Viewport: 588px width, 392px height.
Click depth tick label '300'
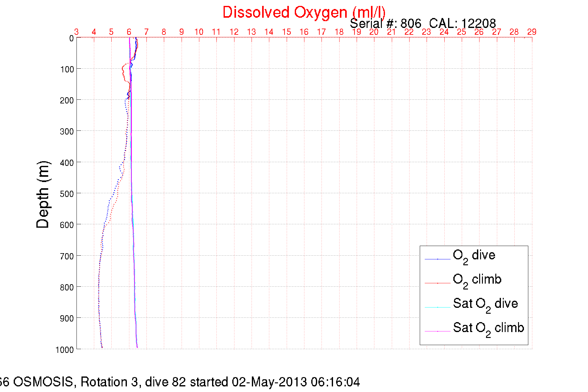click(x=67, y=131)
